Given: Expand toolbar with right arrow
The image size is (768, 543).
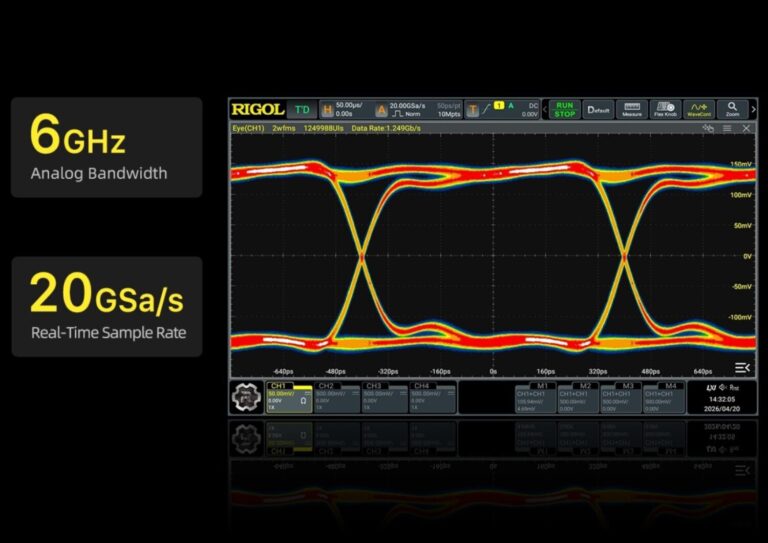Looking at the screenshot, I should click(753, 110).
